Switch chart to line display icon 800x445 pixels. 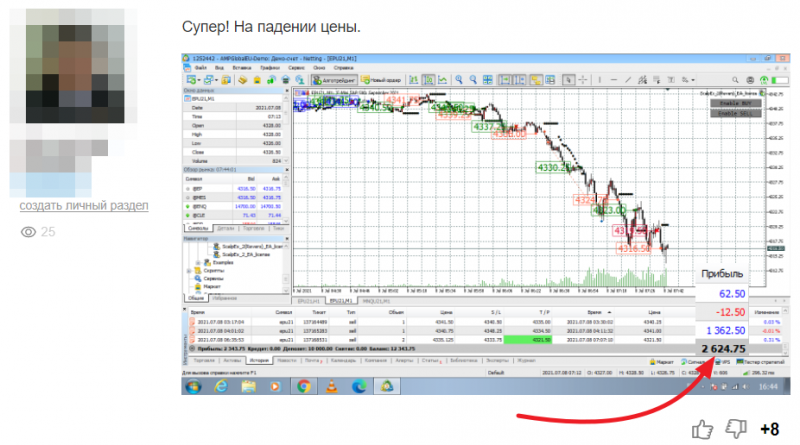pos(442,80)
